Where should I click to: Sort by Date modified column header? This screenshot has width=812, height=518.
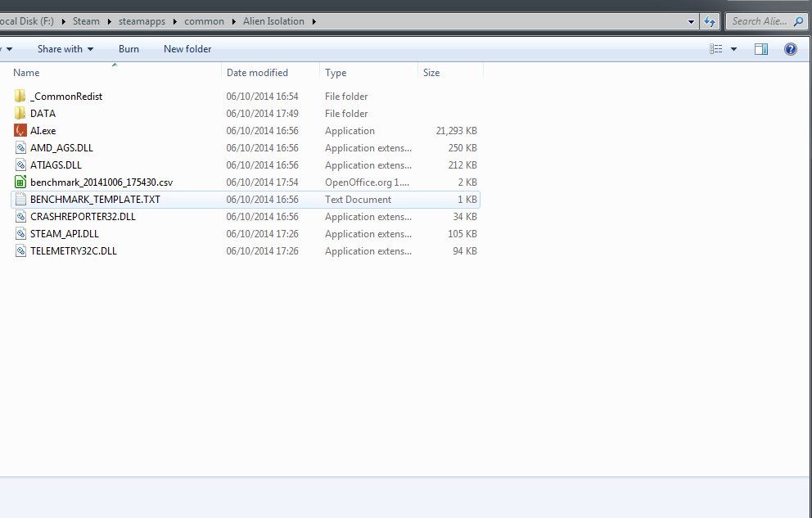coord(257,73)
